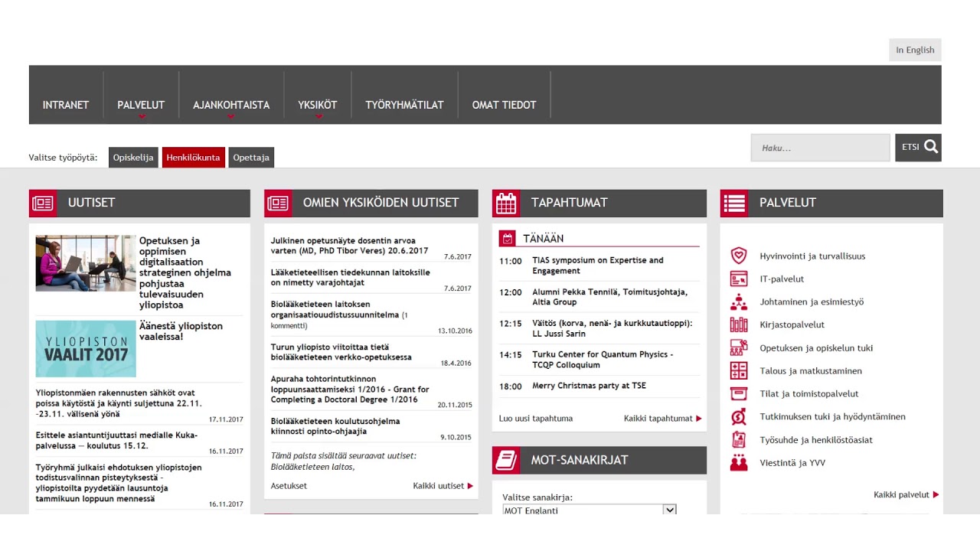Click the Haku search input field

(x=820, y=148)
